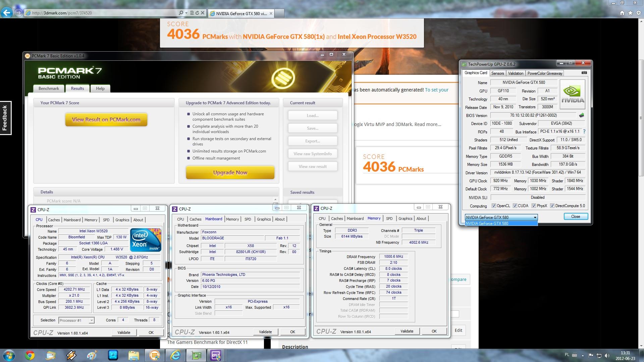Viewport: 644px width, 362px height.
Task: Click the browser stop loading X icon
Action: 203,13
